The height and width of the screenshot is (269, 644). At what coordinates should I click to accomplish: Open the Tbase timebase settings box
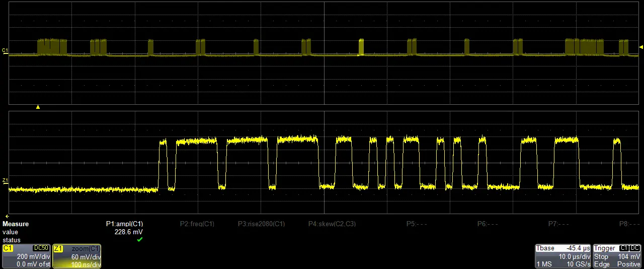point(562,256)
